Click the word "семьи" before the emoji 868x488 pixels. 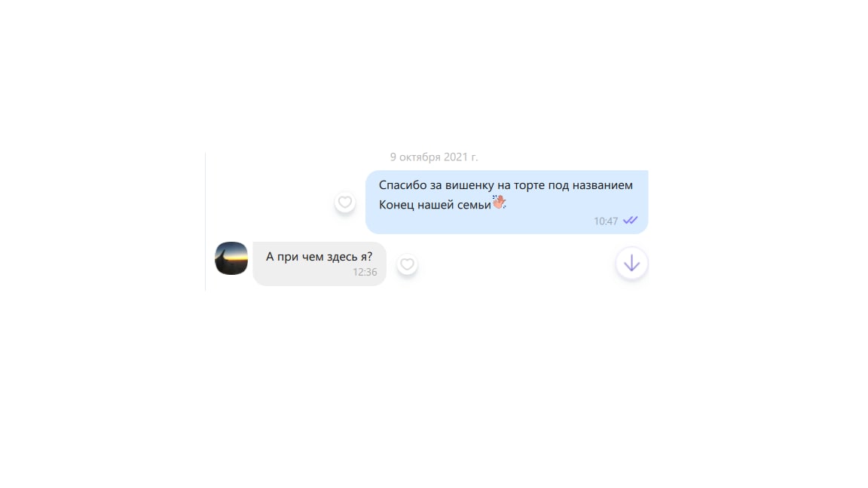tap(474, 205)
